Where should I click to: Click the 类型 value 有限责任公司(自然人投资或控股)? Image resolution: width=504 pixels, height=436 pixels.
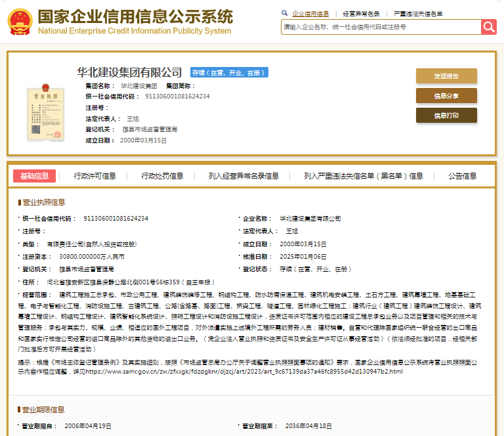92,244
